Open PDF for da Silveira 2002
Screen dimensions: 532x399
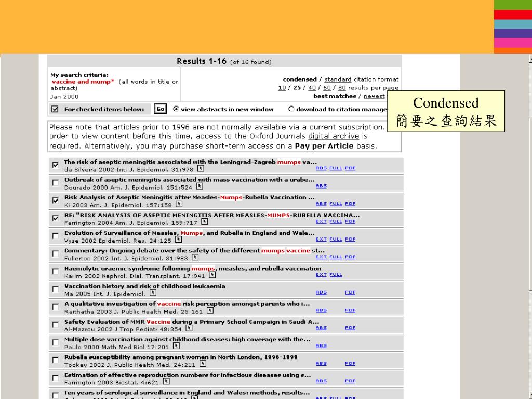[x=350, y=168]
